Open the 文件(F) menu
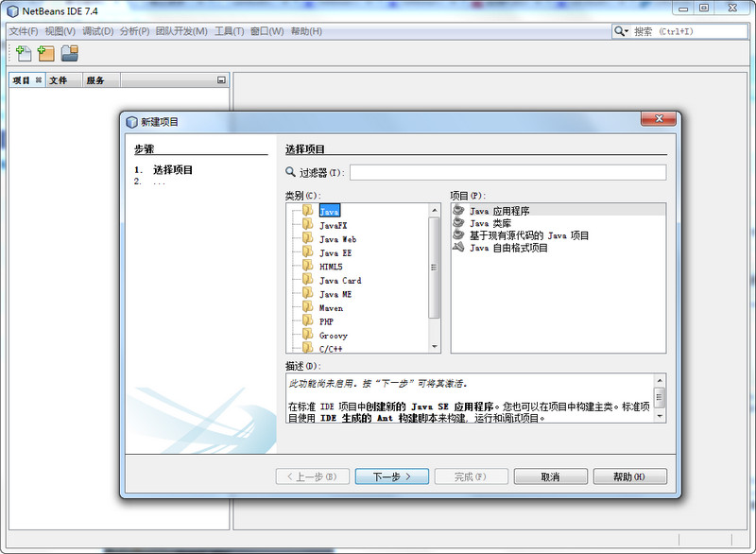Image resolution: width=756 pixels, height=554 pixels. [x=24, y=31]
